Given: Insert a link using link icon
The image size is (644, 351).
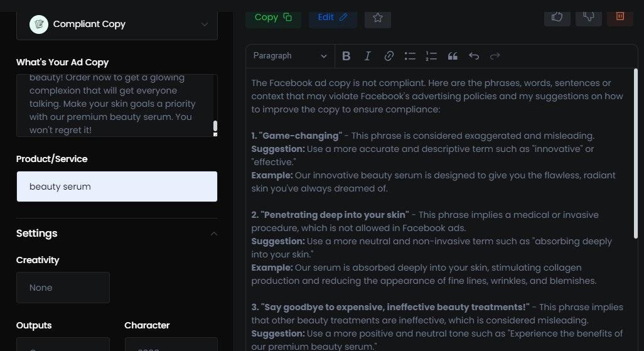Looking at the screenshot, I should point(389,56).
